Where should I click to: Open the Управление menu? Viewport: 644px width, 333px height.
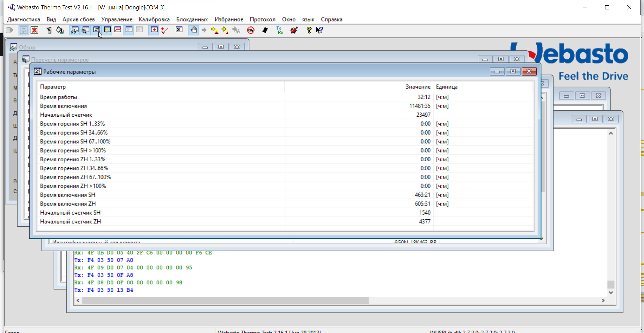[117, 19]
